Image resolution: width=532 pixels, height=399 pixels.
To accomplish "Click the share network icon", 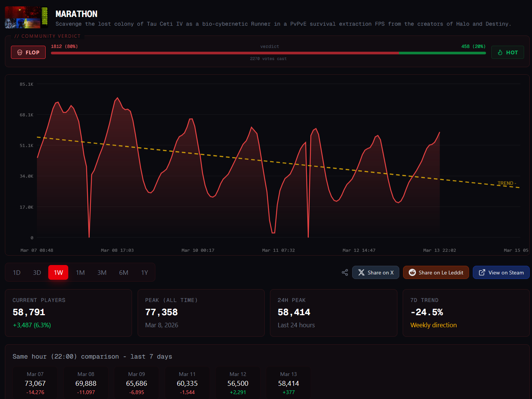I will pos(345,273).
